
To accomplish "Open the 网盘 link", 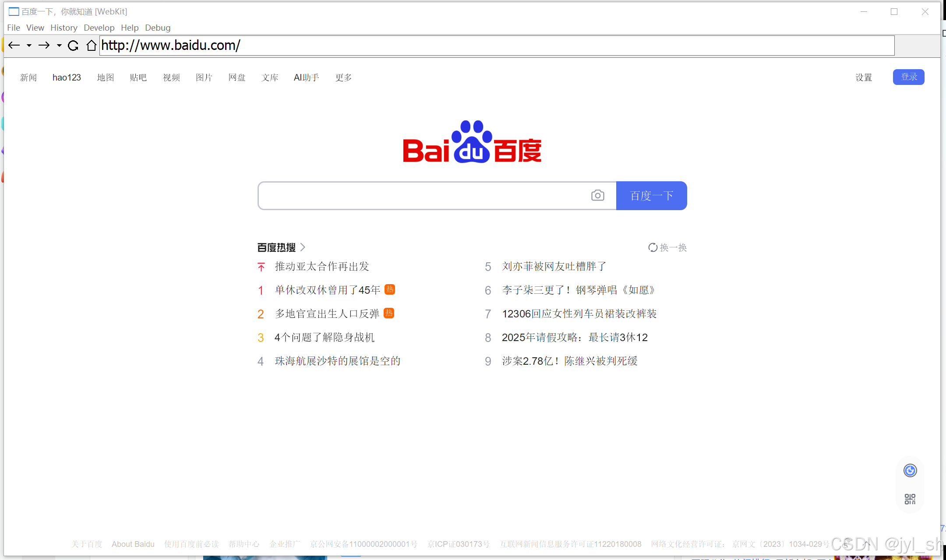I will (x=237, y=77).
